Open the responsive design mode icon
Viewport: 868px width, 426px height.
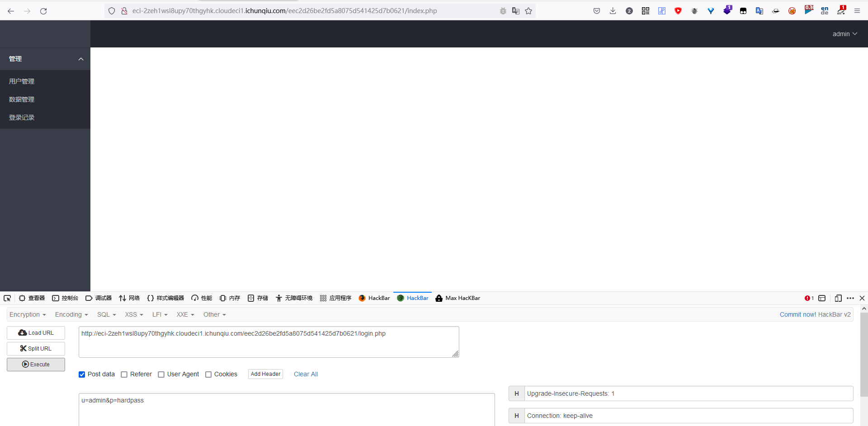[838, 298]
